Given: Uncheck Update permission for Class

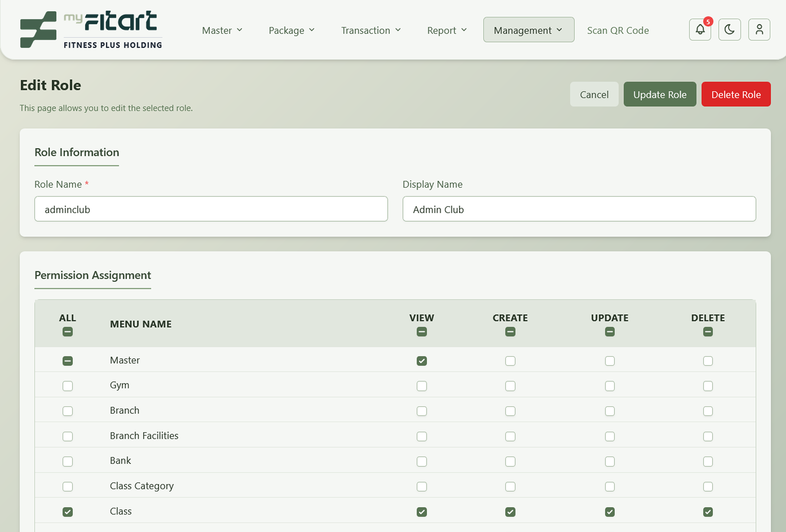Looking at the screenshot, I should click(x=609, y=512).
